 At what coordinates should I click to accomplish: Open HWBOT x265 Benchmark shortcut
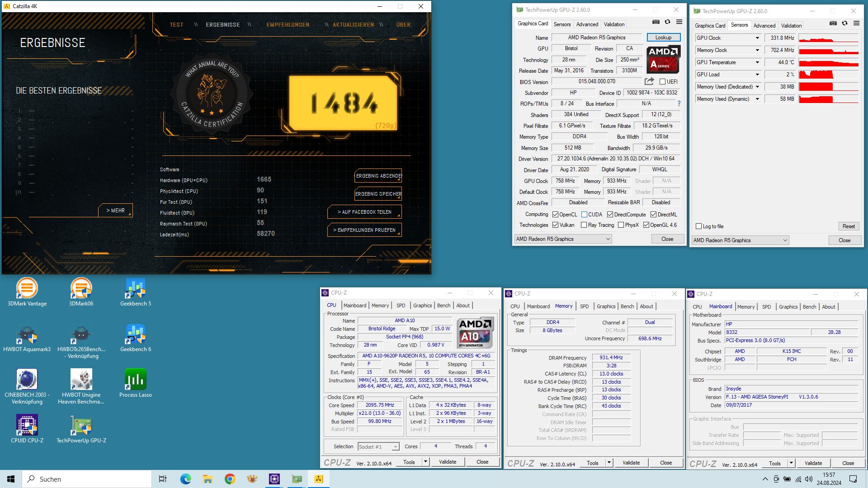[x=81, y=341]
